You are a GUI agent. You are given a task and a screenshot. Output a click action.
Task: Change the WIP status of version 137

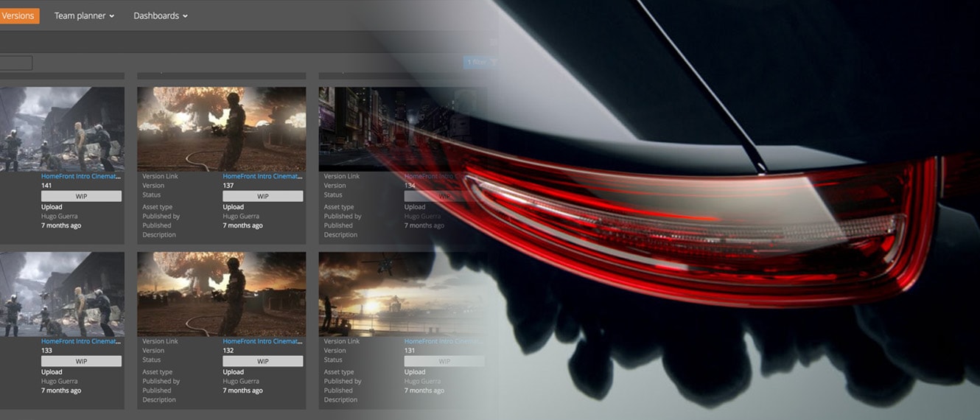pyautogui.click(x=262, y=196)
